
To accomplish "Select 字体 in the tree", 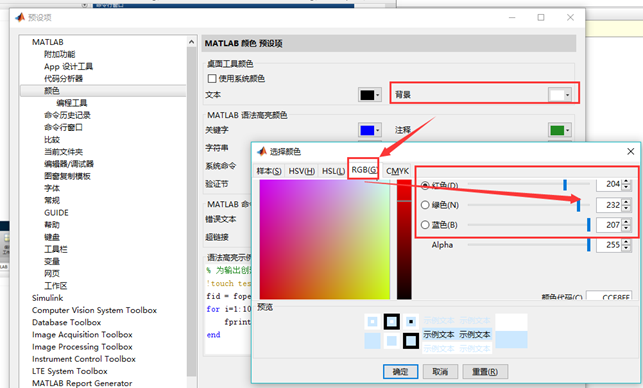I will [x=52, y=188].
